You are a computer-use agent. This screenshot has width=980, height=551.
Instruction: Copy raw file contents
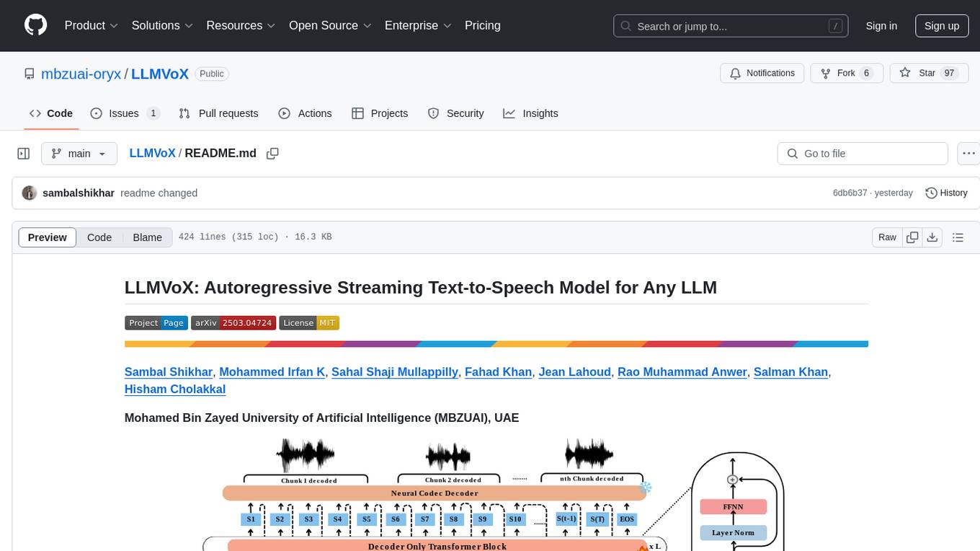coord(913,237)
